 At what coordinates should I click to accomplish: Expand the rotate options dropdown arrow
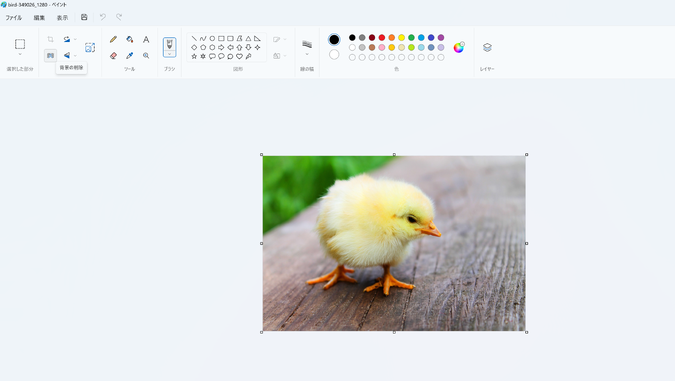point(75,39)
